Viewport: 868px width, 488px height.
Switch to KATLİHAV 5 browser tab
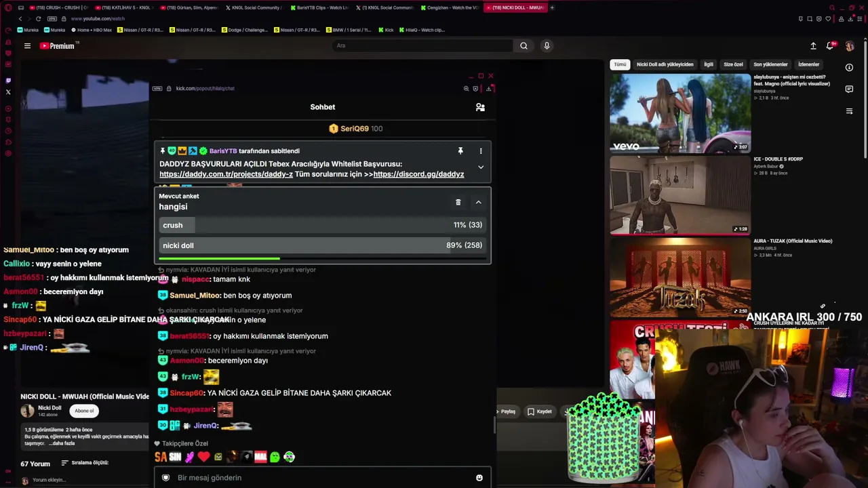123,7
